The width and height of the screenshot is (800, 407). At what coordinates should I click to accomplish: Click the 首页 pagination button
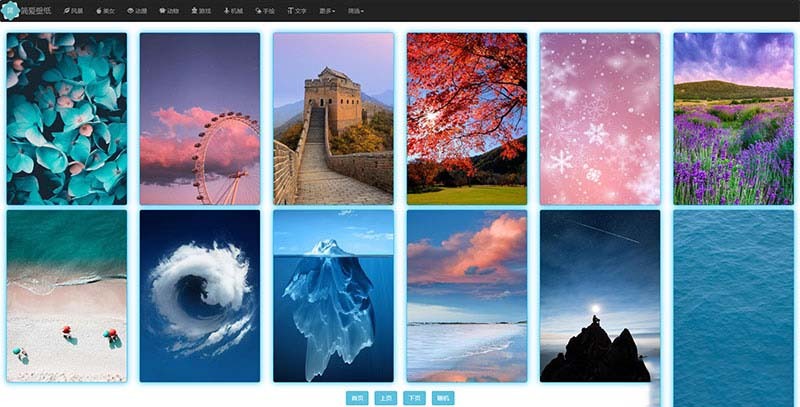pos(356,398)
